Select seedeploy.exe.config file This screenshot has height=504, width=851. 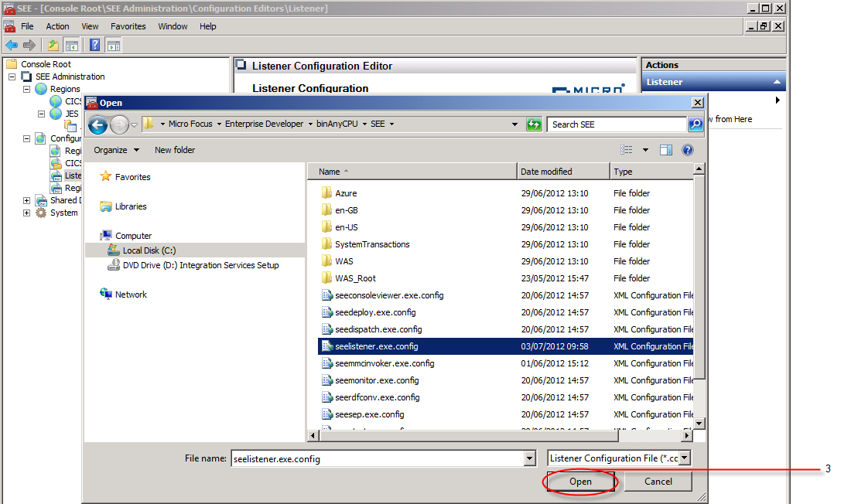pyautogui.click(x=375, y=312)
